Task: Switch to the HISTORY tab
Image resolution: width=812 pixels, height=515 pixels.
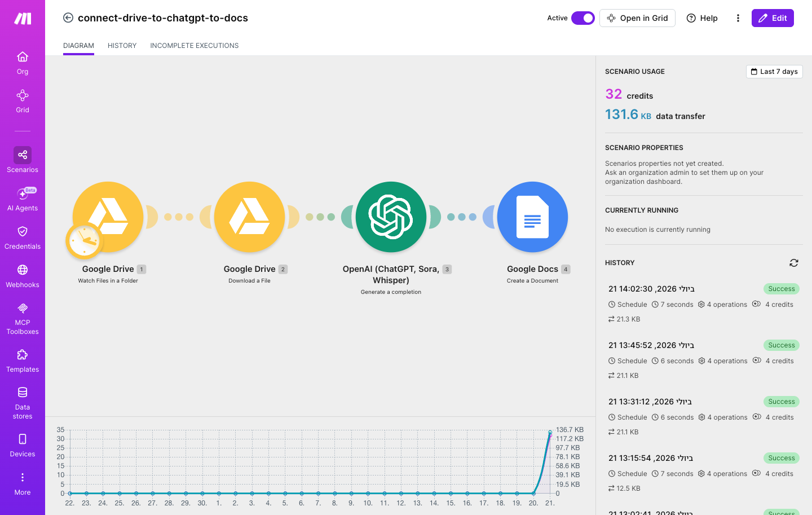Action: tap(122, 46)
